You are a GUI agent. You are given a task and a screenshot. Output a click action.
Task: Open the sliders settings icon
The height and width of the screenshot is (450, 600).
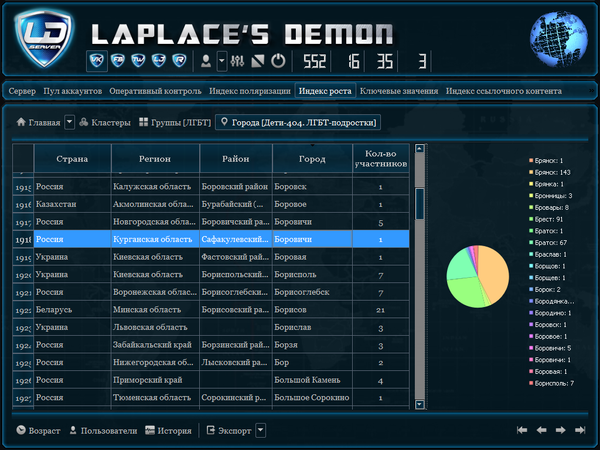pyautogui.click(x=237, y=61)
